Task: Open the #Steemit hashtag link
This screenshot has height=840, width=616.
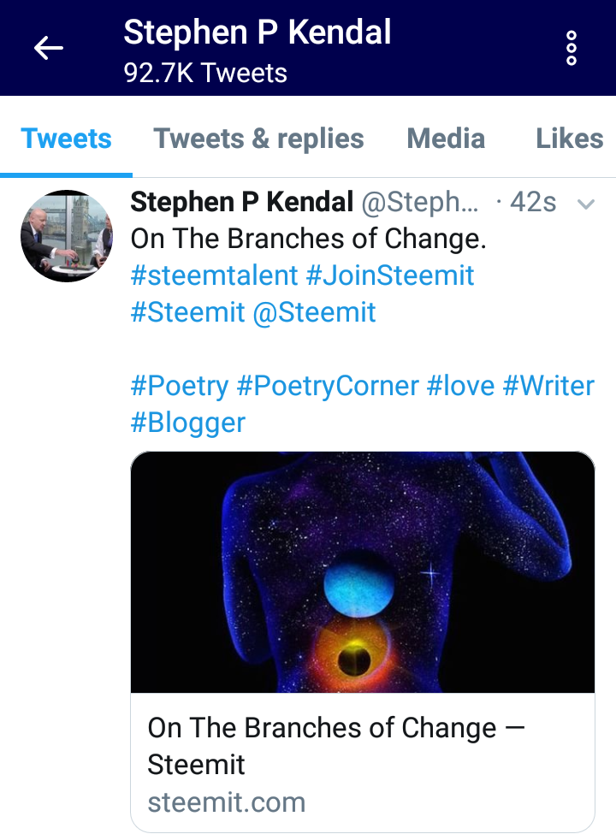Action: click(187, 312)
